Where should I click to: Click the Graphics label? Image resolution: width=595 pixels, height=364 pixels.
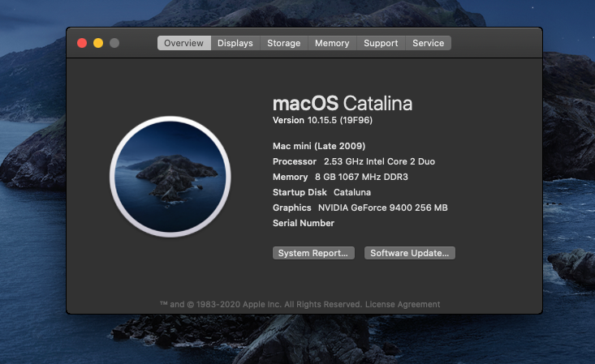pyautogui.click(x=291, y=208)
